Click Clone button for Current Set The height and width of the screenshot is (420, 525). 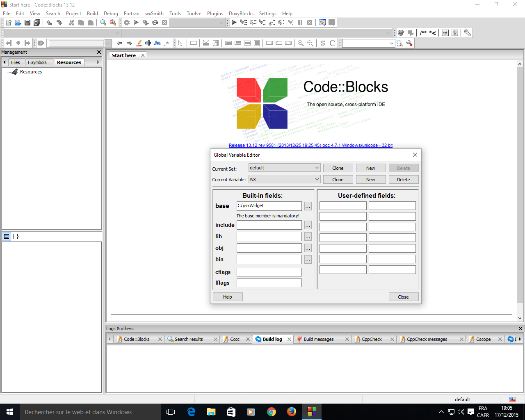[x=338, y=168]
